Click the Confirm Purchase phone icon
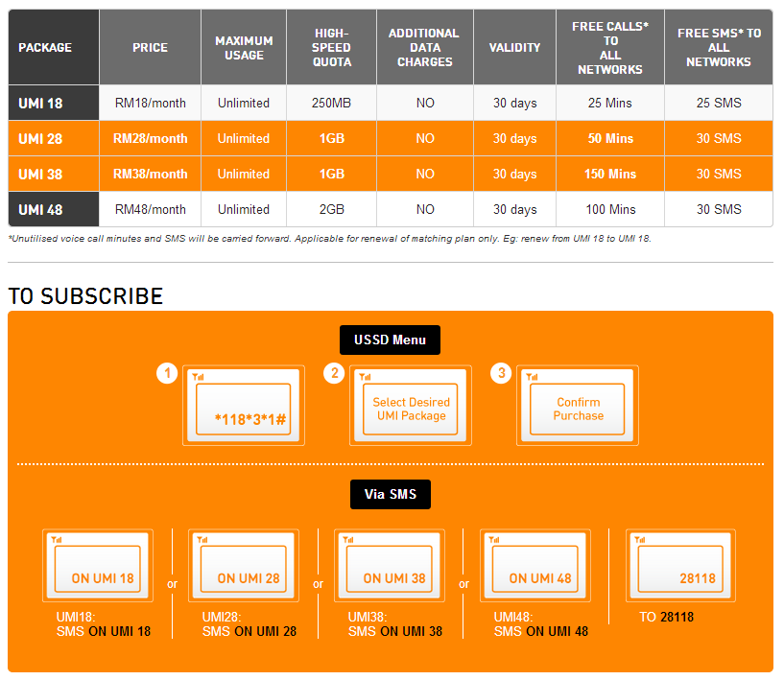Image resolution: width=784 pixels, height=680 pixels. tap(578, 405)
